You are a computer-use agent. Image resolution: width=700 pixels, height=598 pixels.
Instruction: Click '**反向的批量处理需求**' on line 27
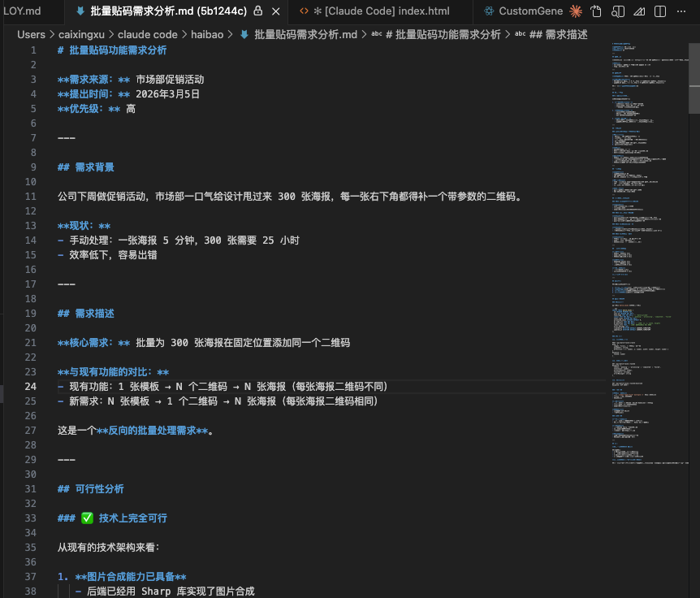152,431
